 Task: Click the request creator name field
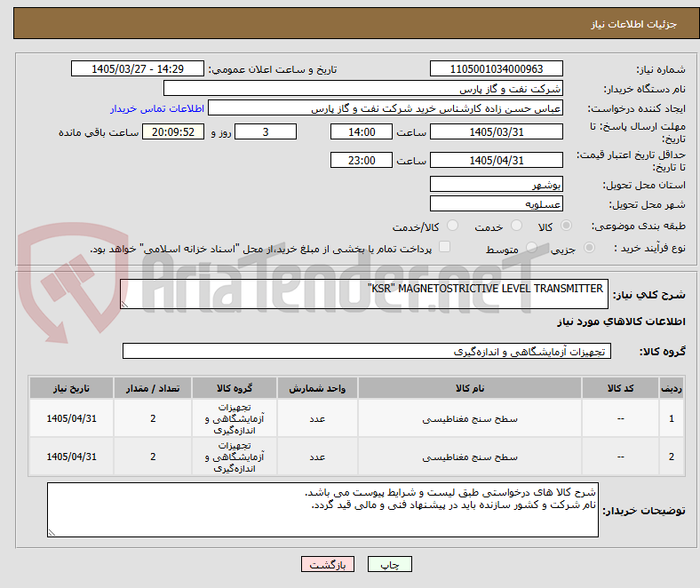coord(386,108)
